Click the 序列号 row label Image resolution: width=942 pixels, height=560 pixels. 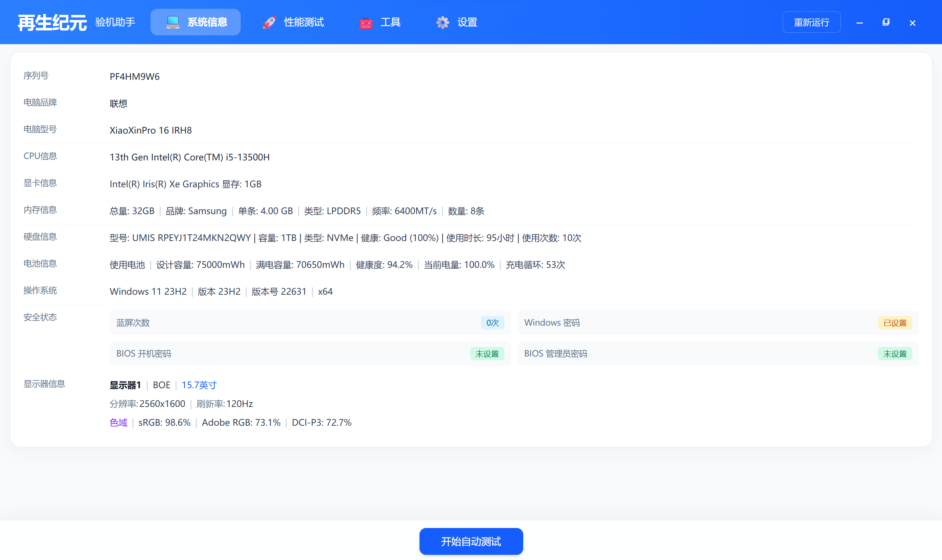(x=36, y=75)
